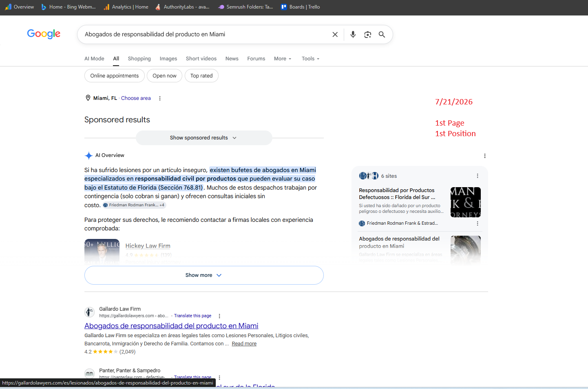Switch to the Shopping tab
The height and width of the screenshot is (389, 588).
(139, 59)
